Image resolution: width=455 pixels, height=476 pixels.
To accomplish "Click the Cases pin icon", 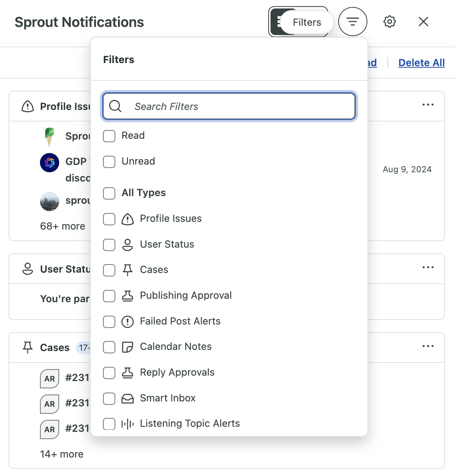I will coord(128,270).
